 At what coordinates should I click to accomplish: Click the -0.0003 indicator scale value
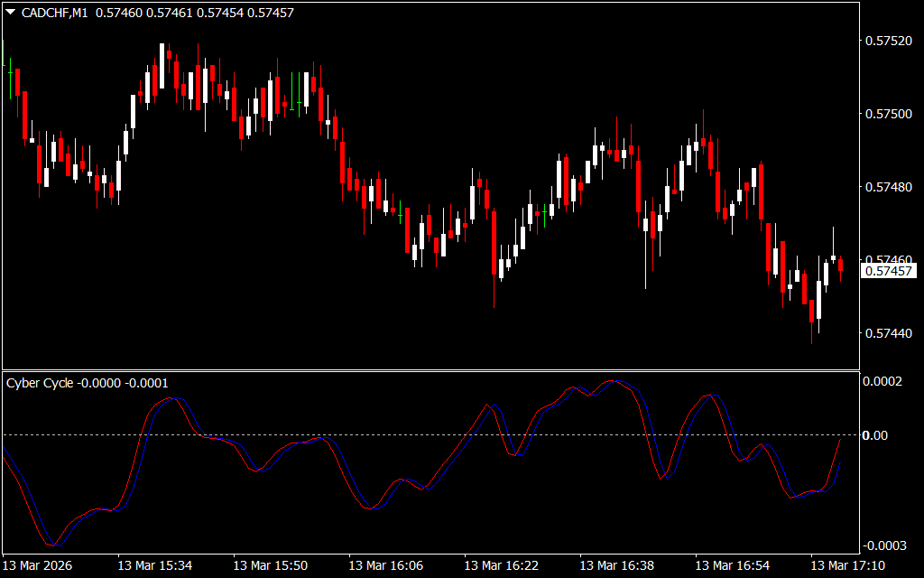[x=884, y=545]
